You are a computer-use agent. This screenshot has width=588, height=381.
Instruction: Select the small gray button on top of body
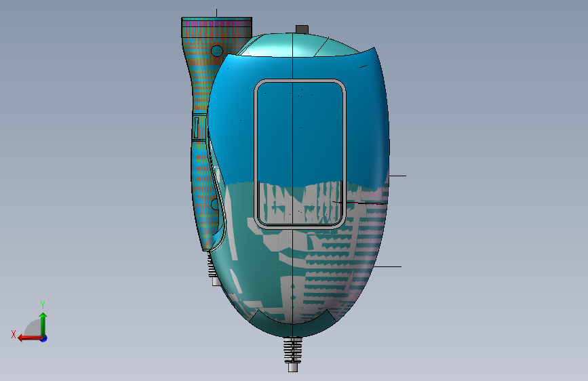(302, 29)
